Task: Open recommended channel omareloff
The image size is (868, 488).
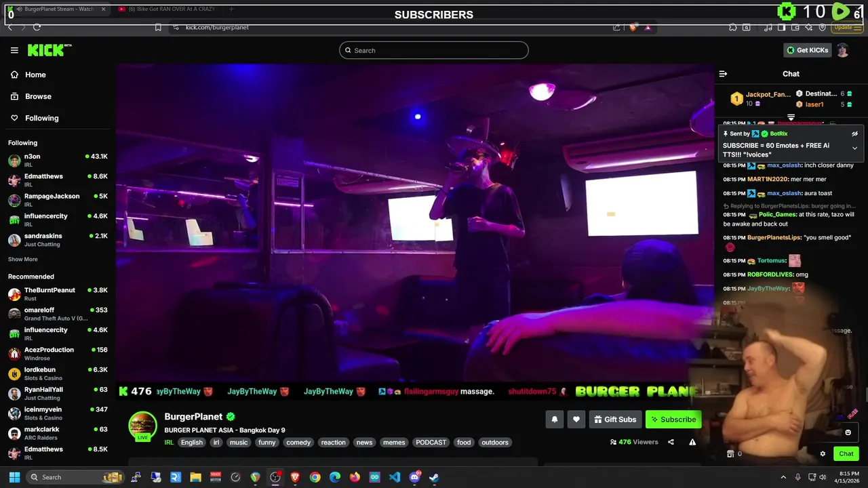Action: [x=58, y=314]
